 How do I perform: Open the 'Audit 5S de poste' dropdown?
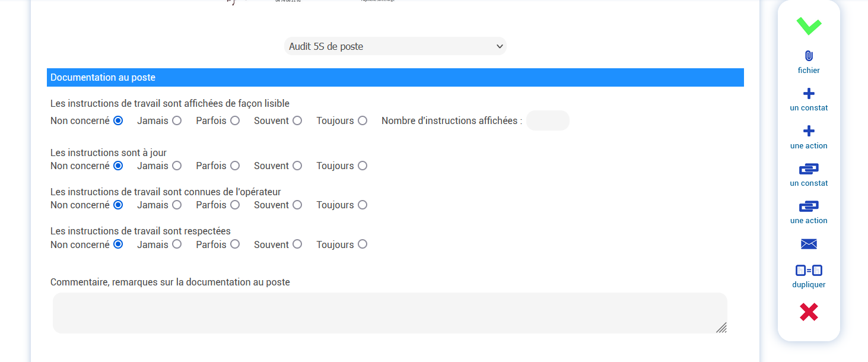[x=395, y=46]
